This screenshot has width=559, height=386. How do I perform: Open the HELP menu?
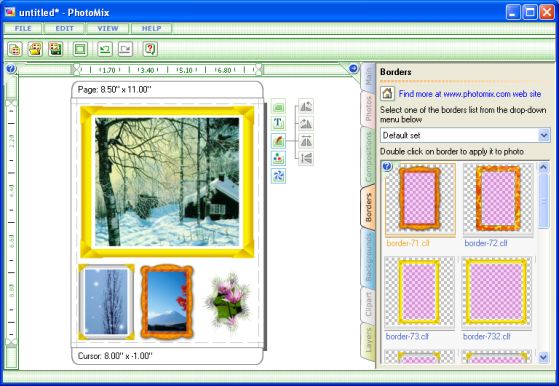pos(152,29)
